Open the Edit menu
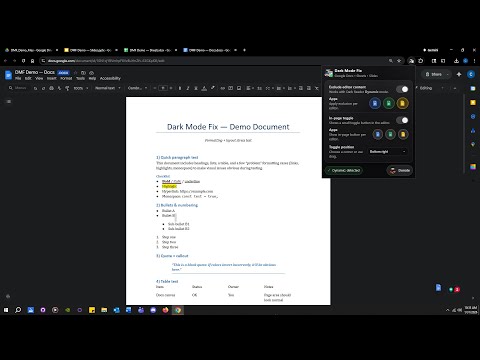 point(28,78)
